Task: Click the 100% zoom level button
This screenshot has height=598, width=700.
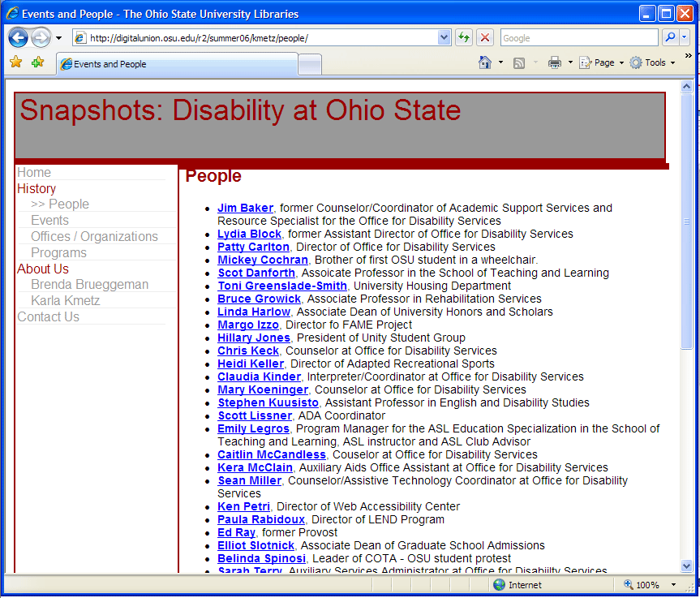Action: coord(642,584)
